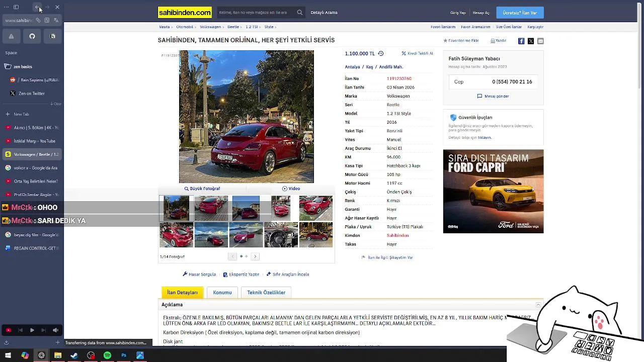Open the Zen on Twitter tab
This screenshot has width=644, height=362.
point(32,94)
